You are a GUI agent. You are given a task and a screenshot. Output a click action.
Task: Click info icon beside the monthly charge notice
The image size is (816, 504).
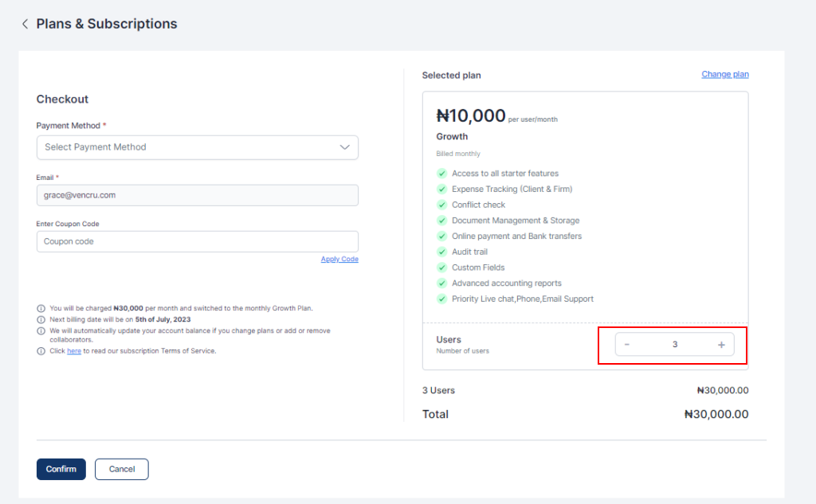(x=41, y=308)
